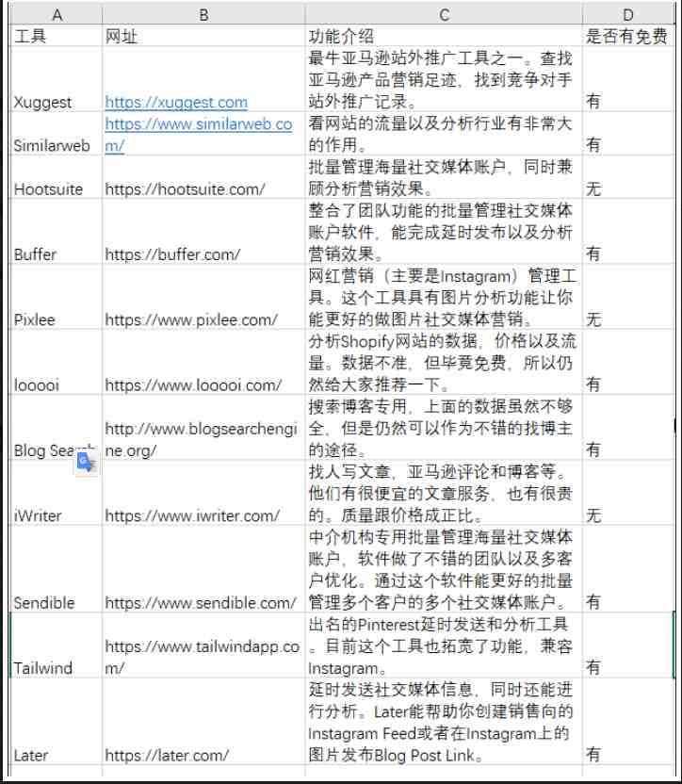Viewport: 682px width, 784px height.
Task: Select the cell 'Hootsuite'
Action: point(56,177)
